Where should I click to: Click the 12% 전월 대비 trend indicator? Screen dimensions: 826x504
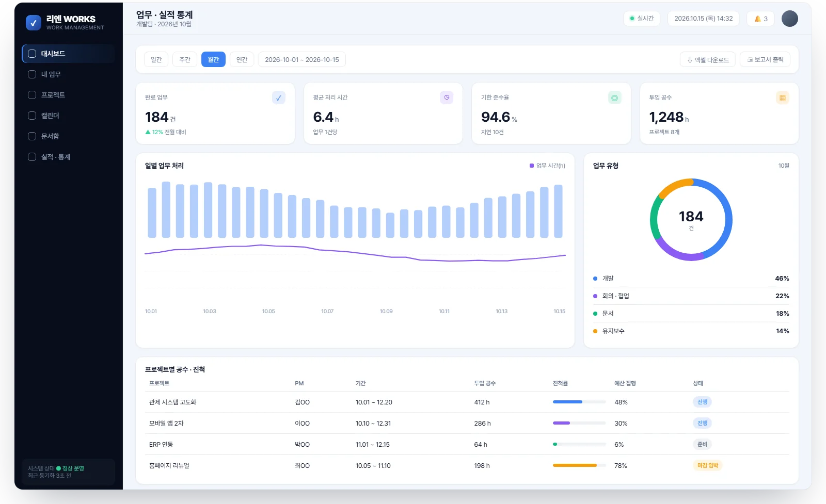point(166,132)
